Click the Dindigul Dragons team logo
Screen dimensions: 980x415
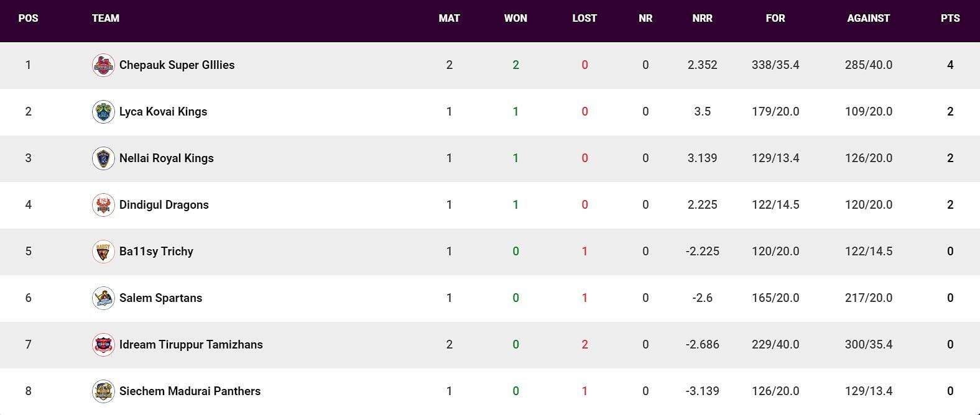click(103, 204)
